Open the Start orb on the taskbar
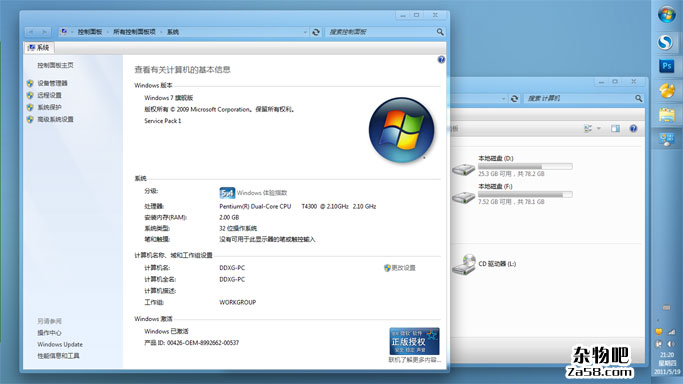Image resolution: width=683 pixels, height=384 pixels. (666, 14)
